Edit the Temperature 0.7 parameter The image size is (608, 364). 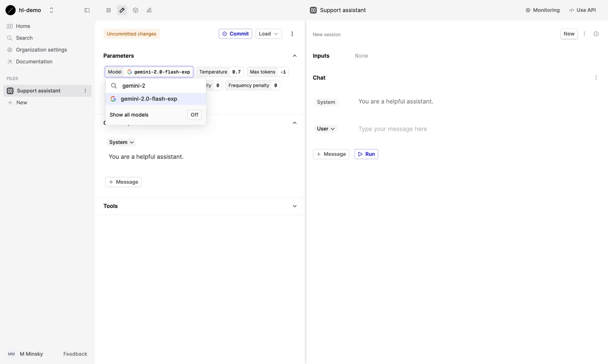(x=220, y=72)
